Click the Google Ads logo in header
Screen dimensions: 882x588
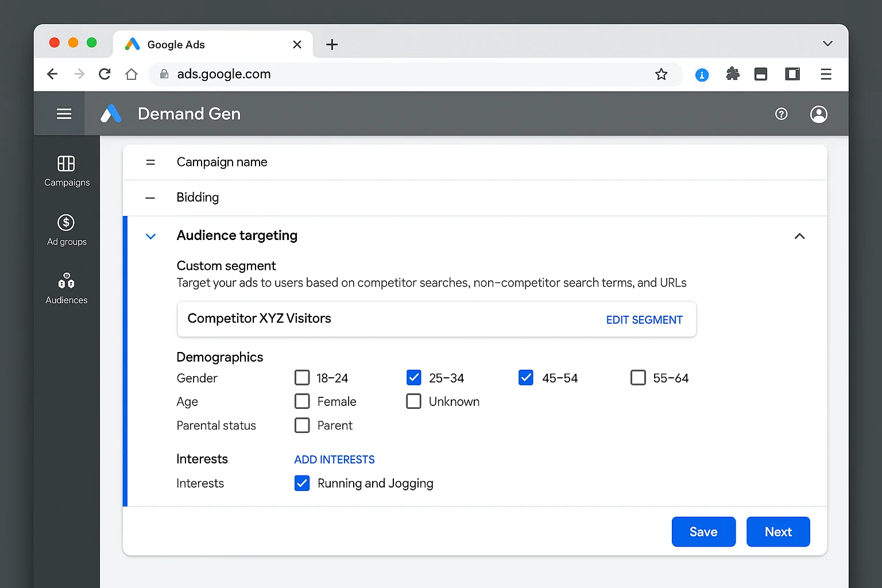click(111, 113)
